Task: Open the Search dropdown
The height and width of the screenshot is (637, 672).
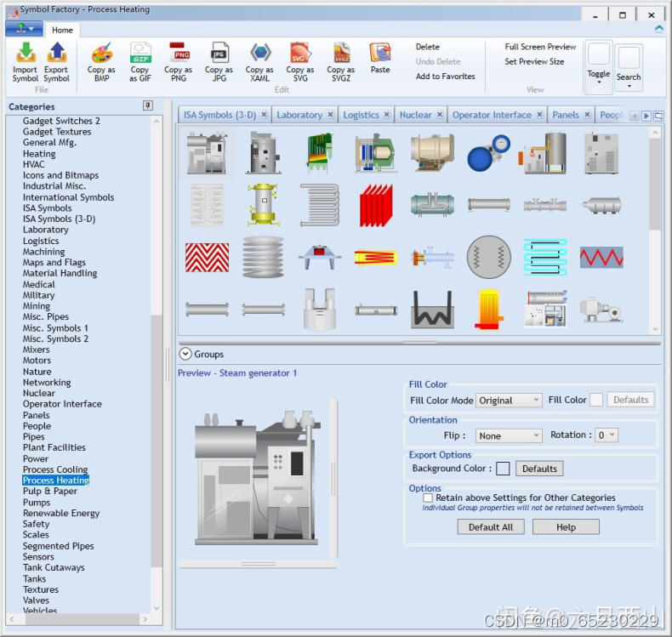Action: tap(629, 68)
